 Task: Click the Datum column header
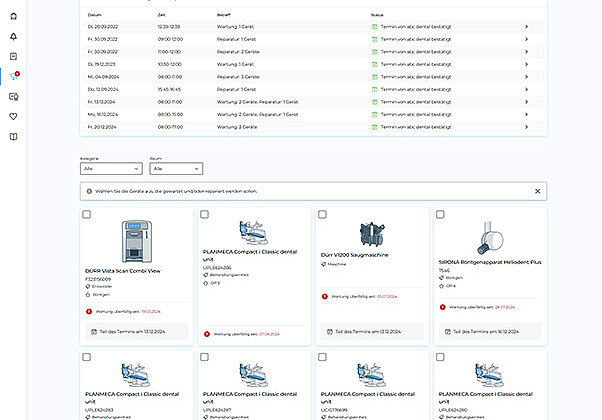click(94, 15)
